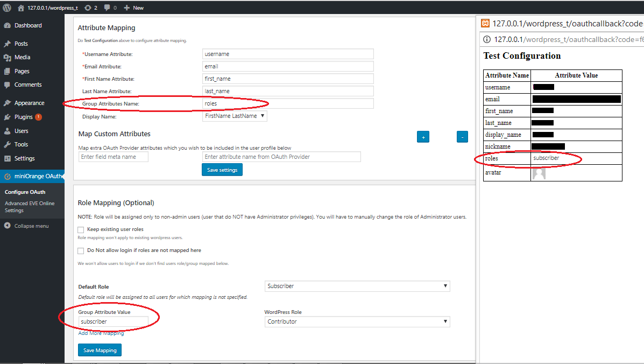644x364 pixels.
Task: Click the Enter field meta name input
Action: pyautogui.click(x=114, y=157)
